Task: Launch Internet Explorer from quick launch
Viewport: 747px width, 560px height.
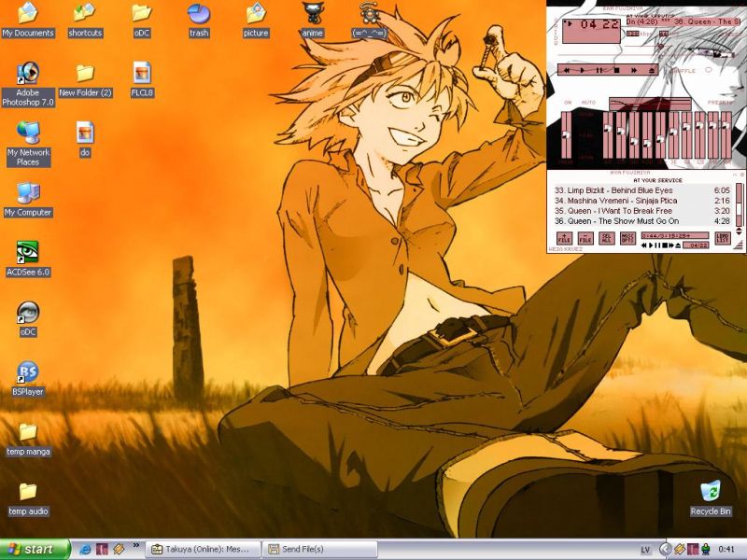Action: (85, 549)
